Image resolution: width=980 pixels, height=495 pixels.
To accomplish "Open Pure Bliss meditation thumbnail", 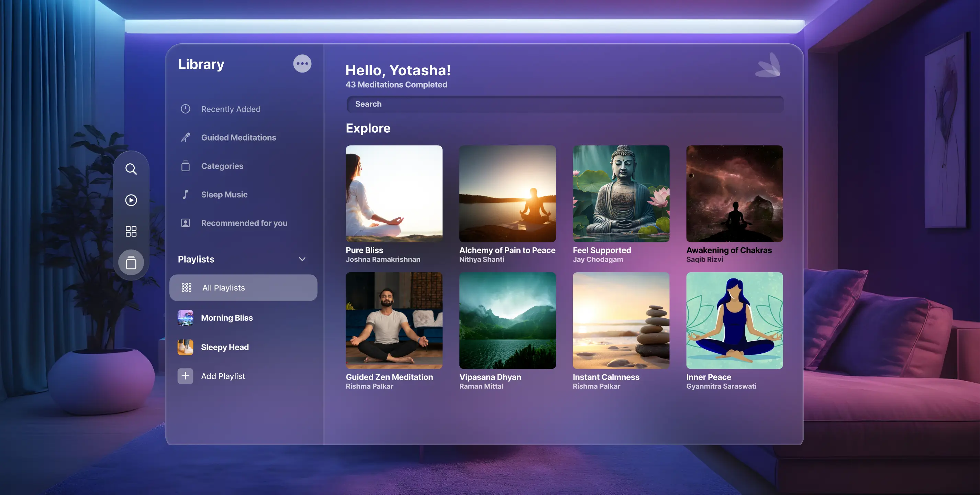I will 394,194.
